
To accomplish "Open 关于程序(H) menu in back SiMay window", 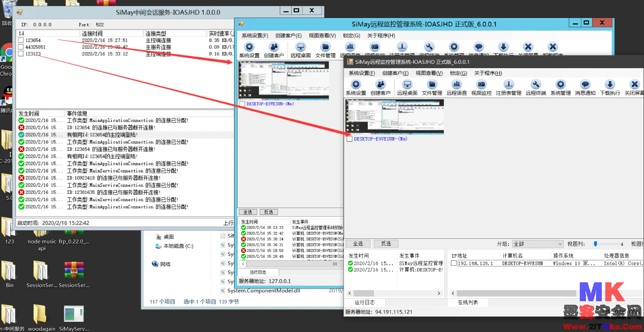I will tap(381, 36).
